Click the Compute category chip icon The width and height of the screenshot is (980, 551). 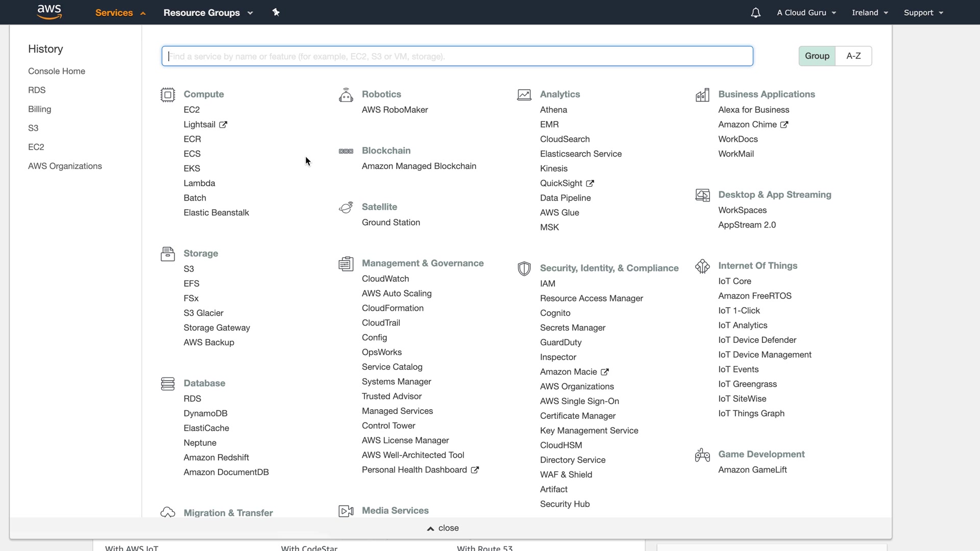point(167,95)
